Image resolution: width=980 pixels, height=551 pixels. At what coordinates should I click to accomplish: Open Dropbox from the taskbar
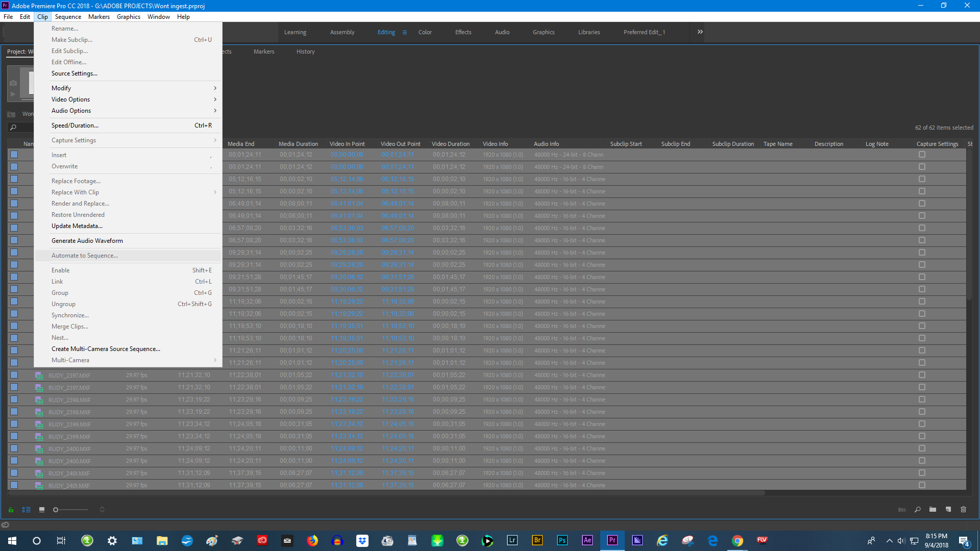(x=362, y=540)
